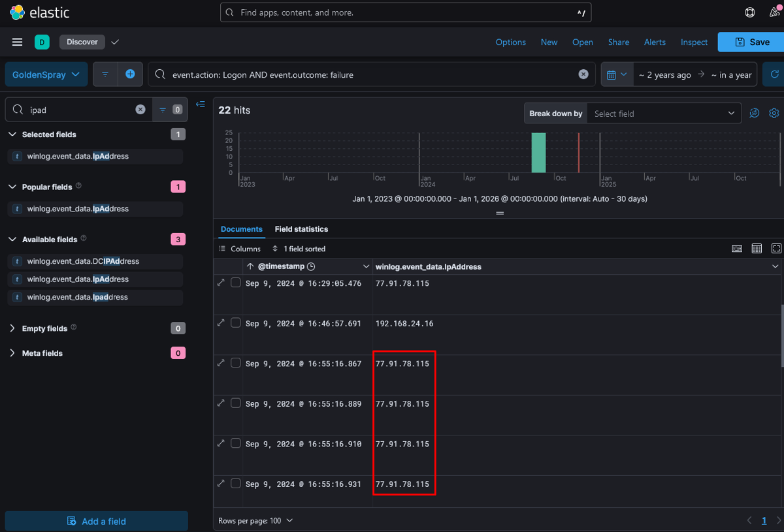The height and width of the screenshot is (532, 784).
Task: Open the Break down by field selector
Action: (664, 114)
